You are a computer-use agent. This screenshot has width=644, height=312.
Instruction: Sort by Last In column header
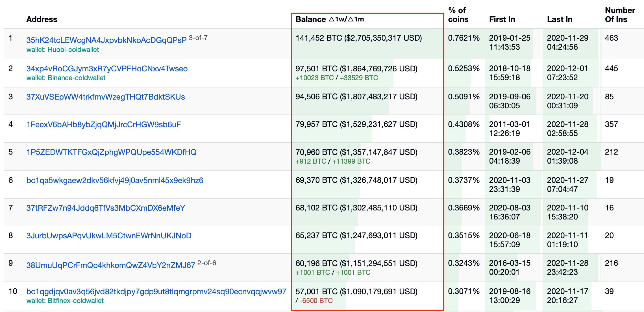pyautogui.click(x=560, y=19)
